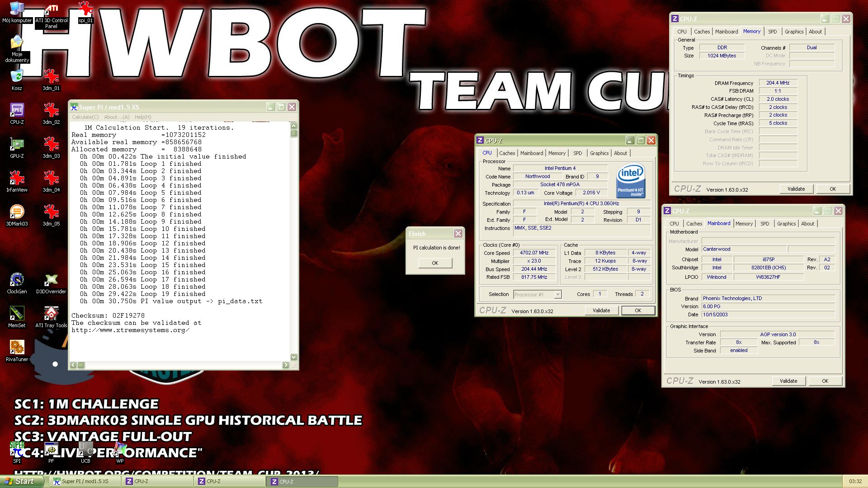Viewport: 868px width, 488px height.
Task: Click the Intel Pentium 4 HT logo
Action: (631, 181)
